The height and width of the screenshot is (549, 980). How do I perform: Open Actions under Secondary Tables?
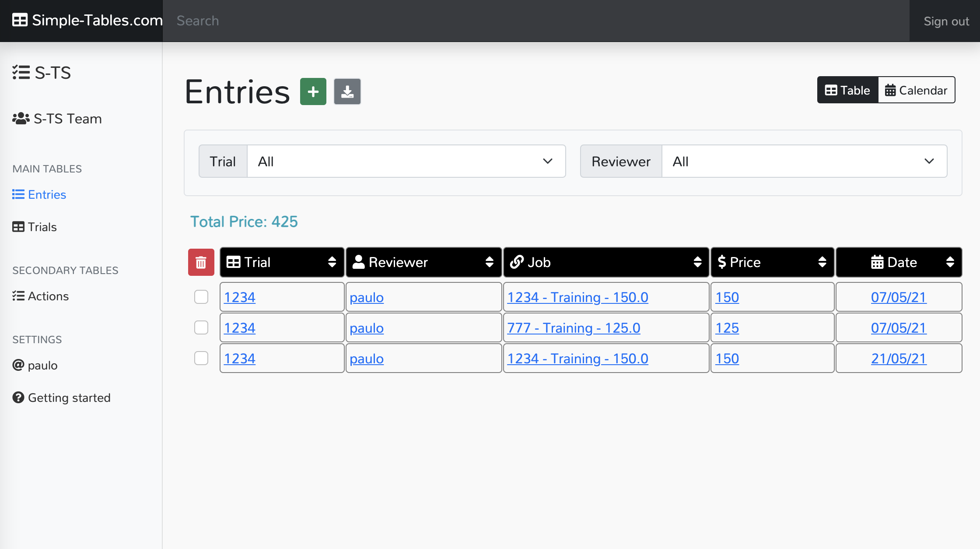click(48, 296)
